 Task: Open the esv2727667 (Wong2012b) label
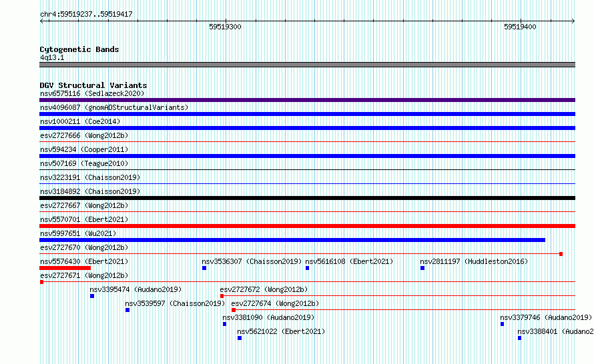pos(84,205)
